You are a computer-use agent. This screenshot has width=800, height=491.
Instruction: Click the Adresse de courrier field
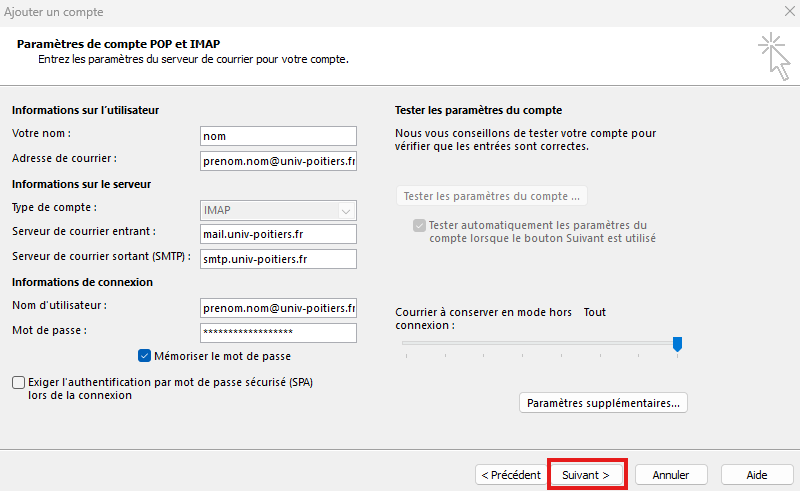(x=278, y=160)
